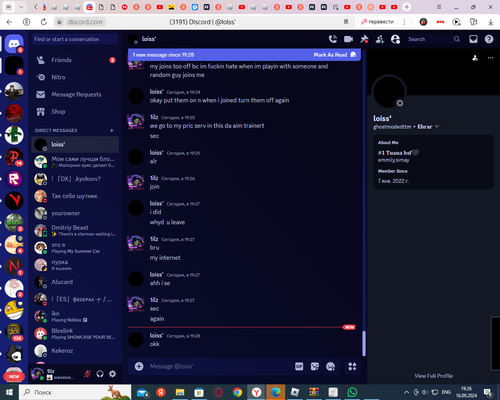This screenshot has width=500, height=400.
Task: Open Discord home direct messages
Action: (14, 43)
